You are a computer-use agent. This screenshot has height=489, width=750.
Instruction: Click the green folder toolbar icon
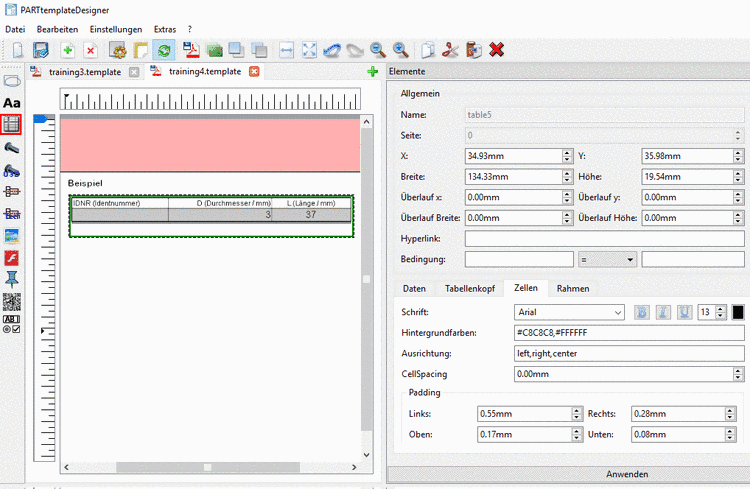(215, 50)
